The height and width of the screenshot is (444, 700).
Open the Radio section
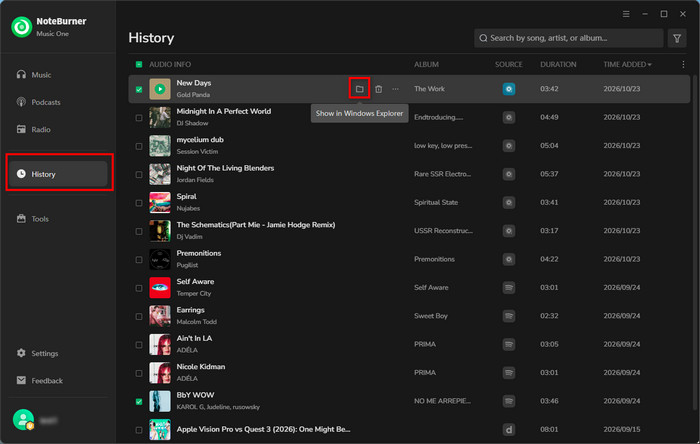(58, 129)
